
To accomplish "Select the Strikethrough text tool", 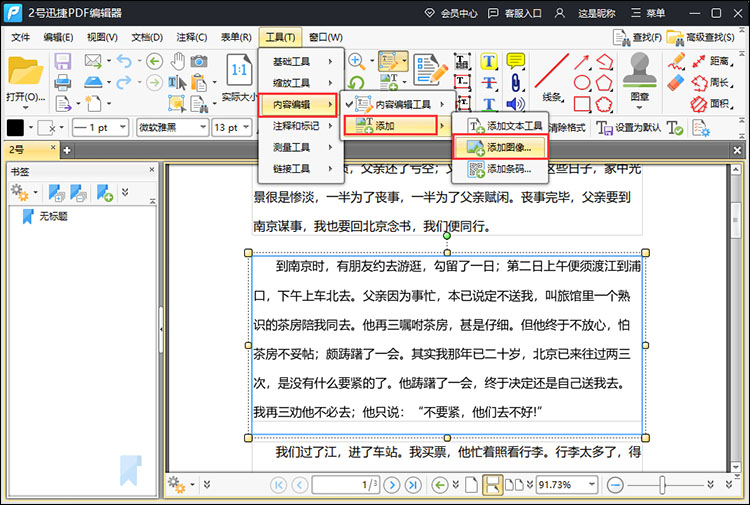I will [489, 83].
